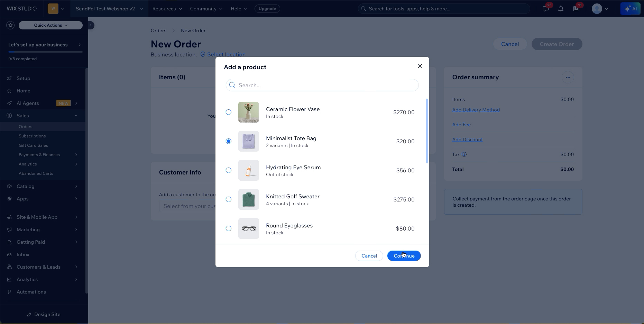The image size is (644, 324).
Task: Choose the Round Eyeglasses radio button
Action: click(x=229, y=228)
